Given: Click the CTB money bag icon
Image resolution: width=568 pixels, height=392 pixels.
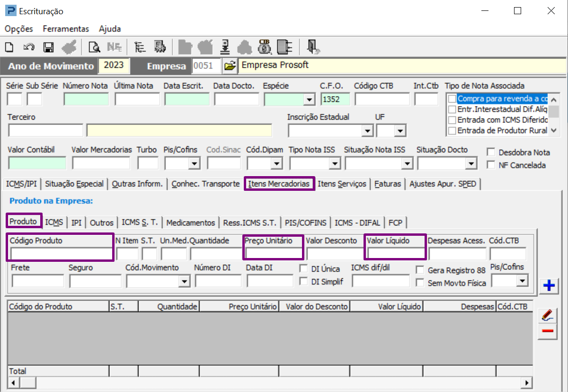Looking at the screenshot, I should point(264,46).
